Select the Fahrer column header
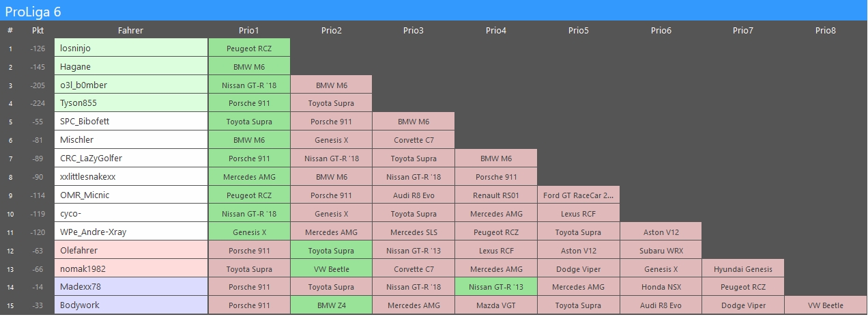This screenshot has height=317, width=868. tap(130, 30)
